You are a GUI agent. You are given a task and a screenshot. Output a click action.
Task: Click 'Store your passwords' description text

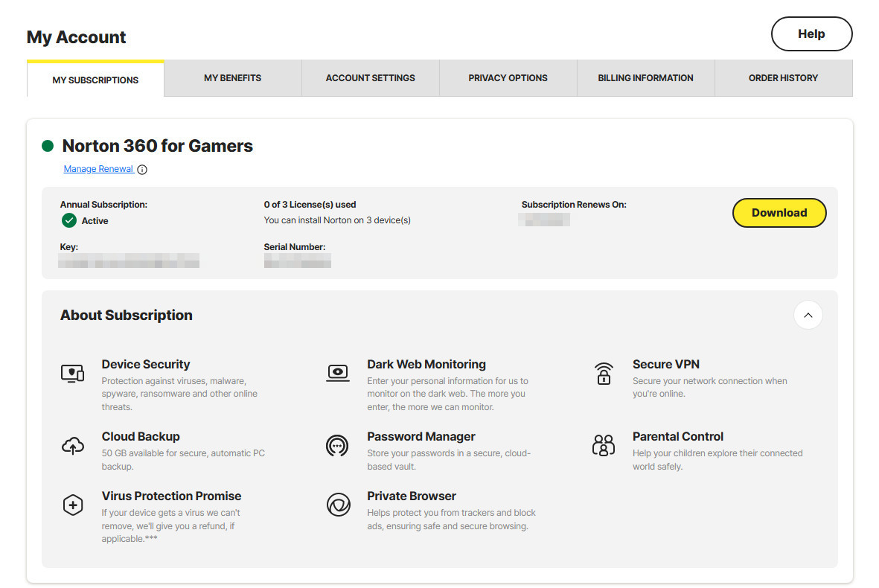click(449, 460)
